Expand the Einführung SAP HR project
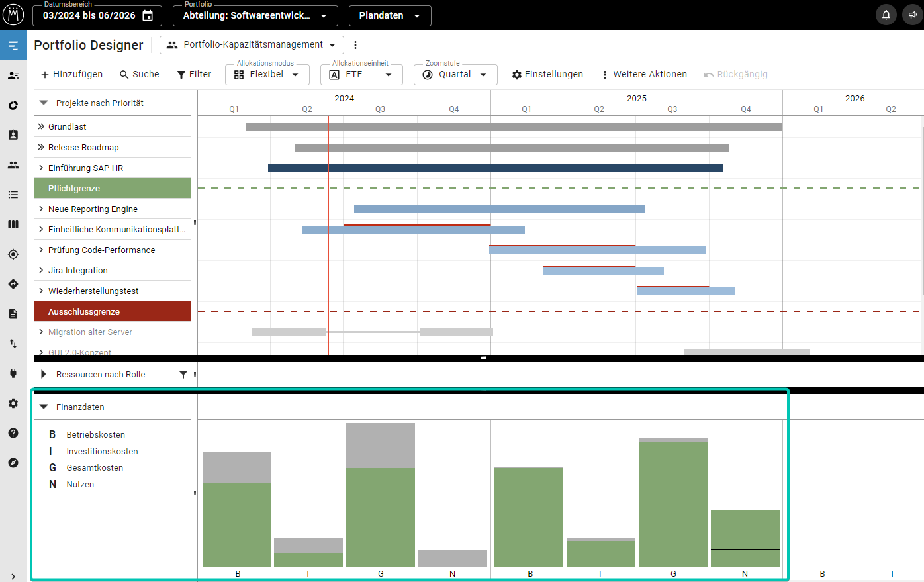Viewport: 924px width, 582px height. 41,168
